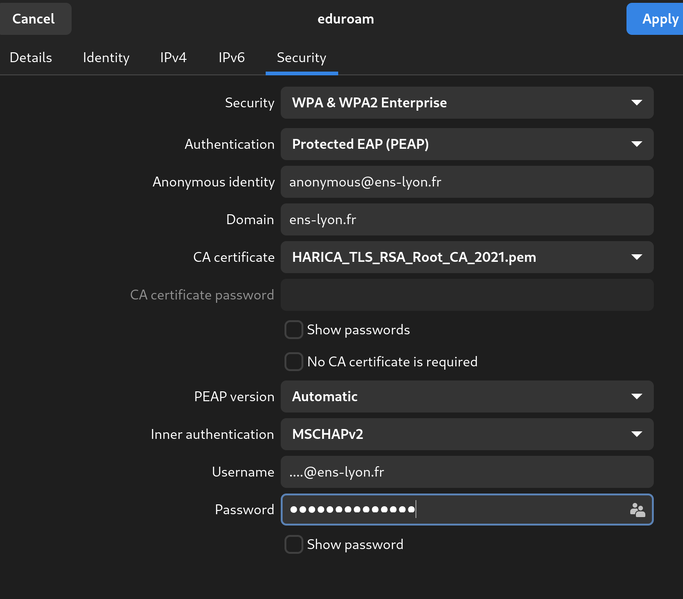Open PEAP version Automatic dropdown
Viewport: 683px width, 599px height.
(x=466, y=397)
